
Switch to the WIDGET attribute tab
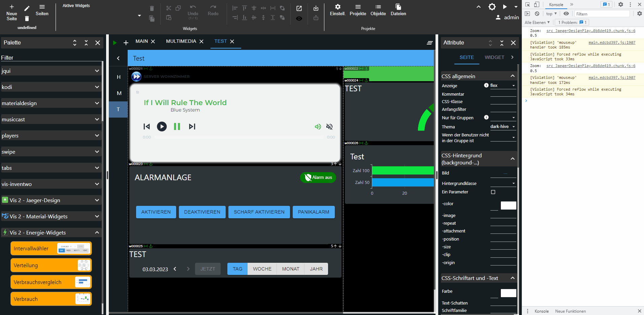pos(494,57)
